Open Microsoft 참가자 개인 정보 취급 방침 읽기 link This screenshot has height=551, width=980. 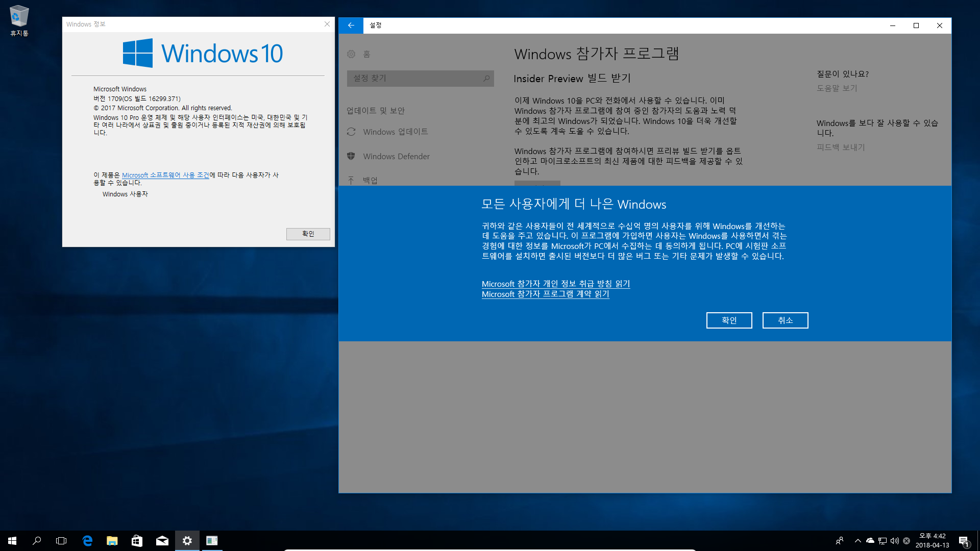pyautogui.click(x=556, y=284)
